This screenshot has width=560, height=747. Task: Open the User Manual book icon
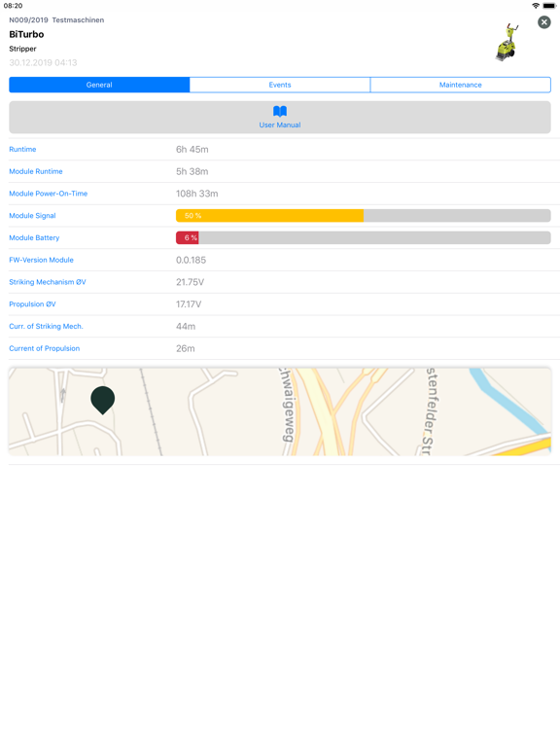[x=280, y=112]
